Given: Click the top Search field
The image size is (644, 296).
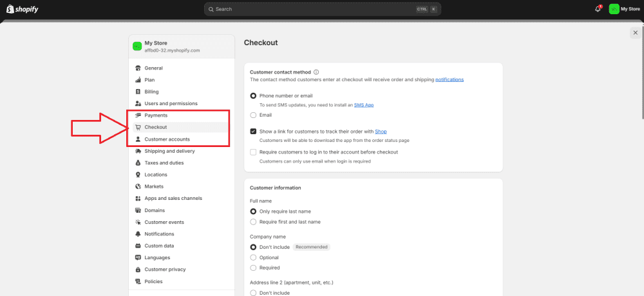Looking at the screenshot, I should point(323,9).
